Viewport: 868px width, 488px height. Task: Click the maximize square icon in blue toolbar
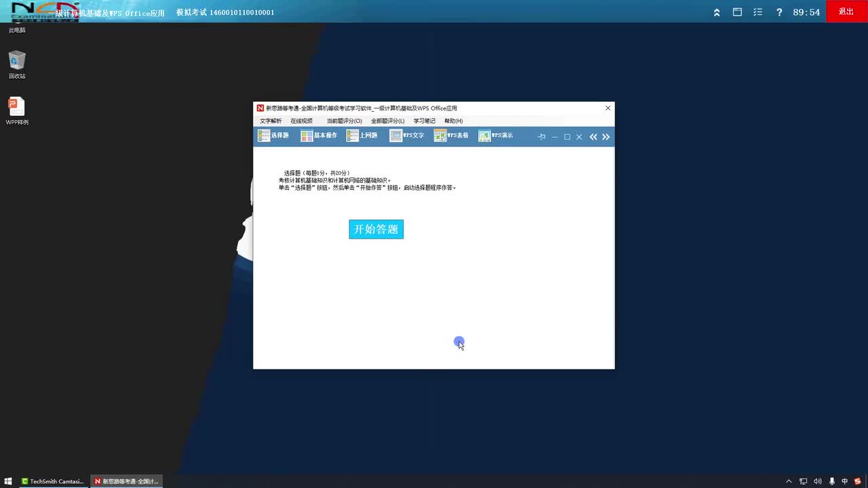click(x=567, y=137)
